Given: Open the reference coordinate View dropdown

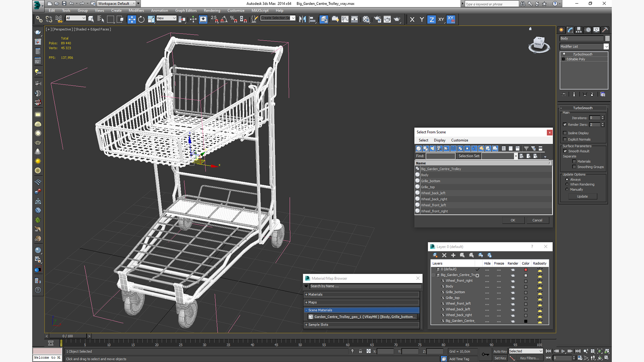Looking at the screenshot, I should click(166, 18).
